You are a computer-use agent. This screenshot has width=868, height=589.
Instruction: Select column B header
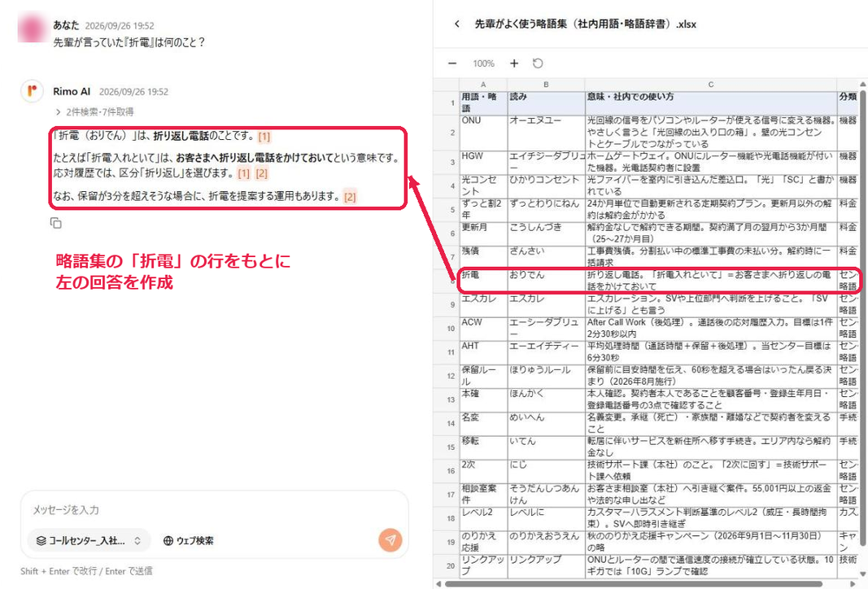547,85
